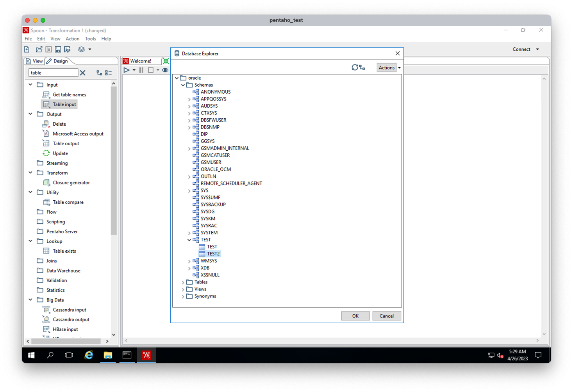Run the transformation with the play icon
The image size is (573, 392).
coord(127,70)
